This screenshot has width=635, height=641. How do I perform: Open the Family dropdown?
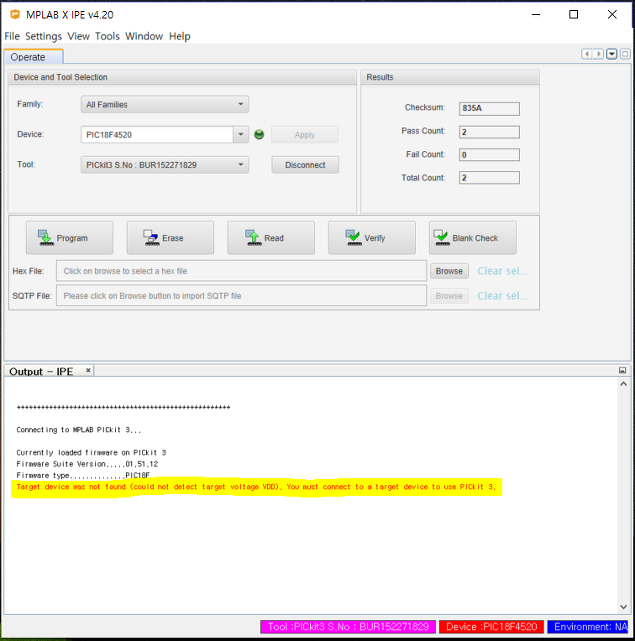click(x=165, y=105)
